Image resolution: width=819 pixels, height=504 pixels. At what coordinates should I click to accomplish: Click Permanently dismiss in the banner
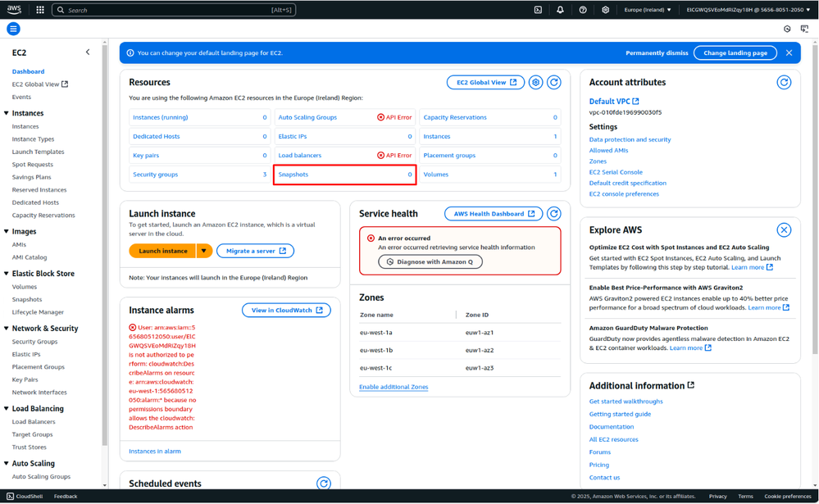(657, 52)
